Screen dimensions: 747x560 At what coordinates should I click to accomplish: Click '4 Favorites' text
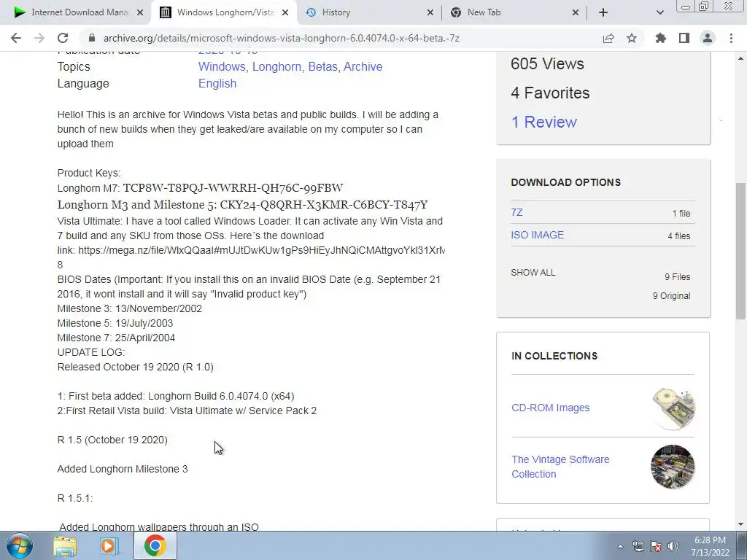[550, 93]
